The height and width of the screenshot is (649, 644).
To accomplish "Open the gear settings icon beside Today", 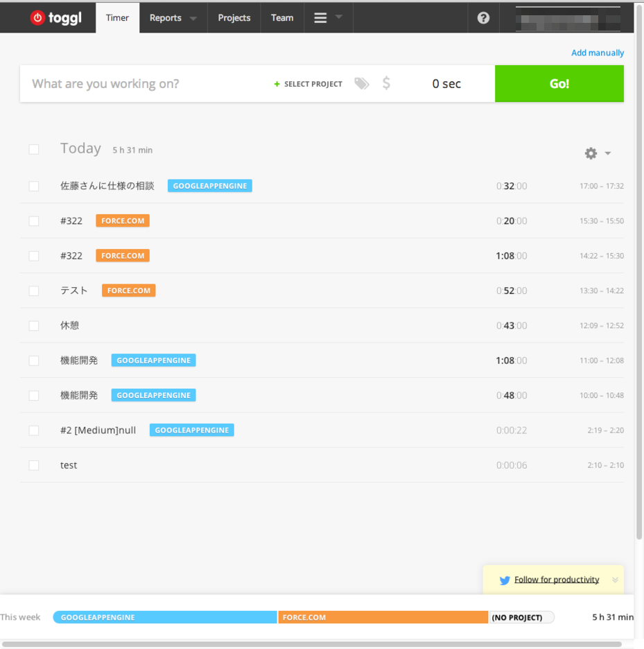I will 591,153.
